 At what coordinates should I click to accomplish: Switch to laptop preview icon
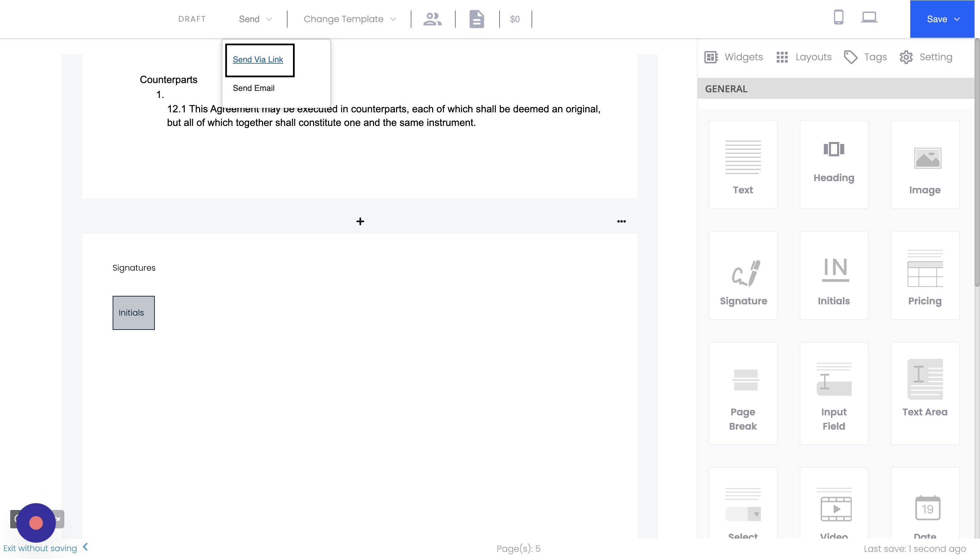pyautogui.click(x=869, y=17)
